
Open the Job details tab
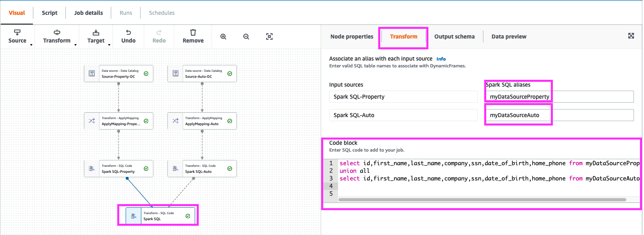coord(88,13)
